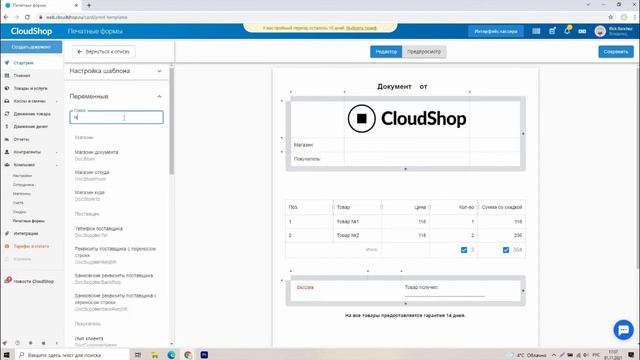Screen dimensions: 640x360
Task: Click the Тарифы и оплата icon
Action: click(x=7, y=246)
